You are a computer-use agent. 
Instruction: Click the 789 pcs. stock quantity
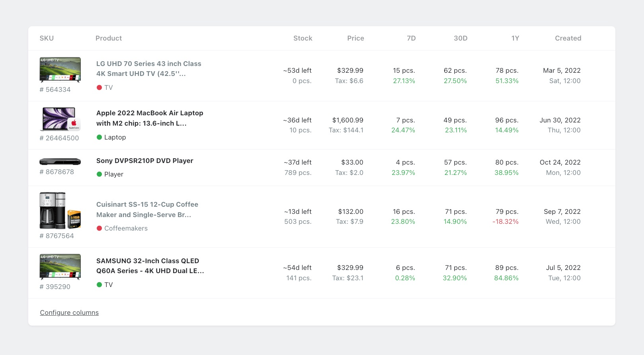[298, 173]
